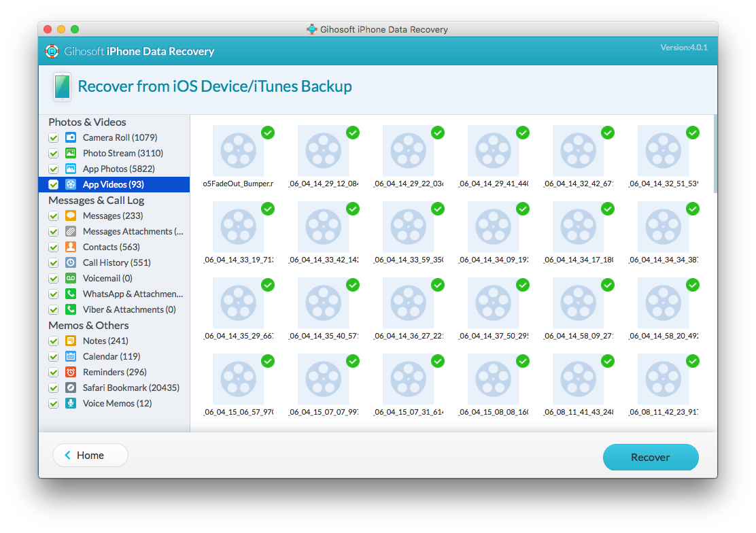Go back with the Home button
756x533 pixels.
click(90, 455)
